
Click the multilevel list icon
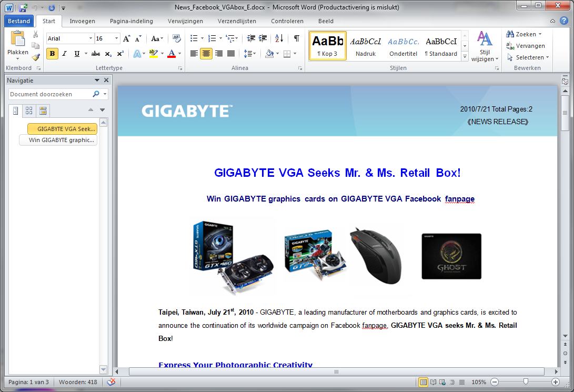[230, 38]
